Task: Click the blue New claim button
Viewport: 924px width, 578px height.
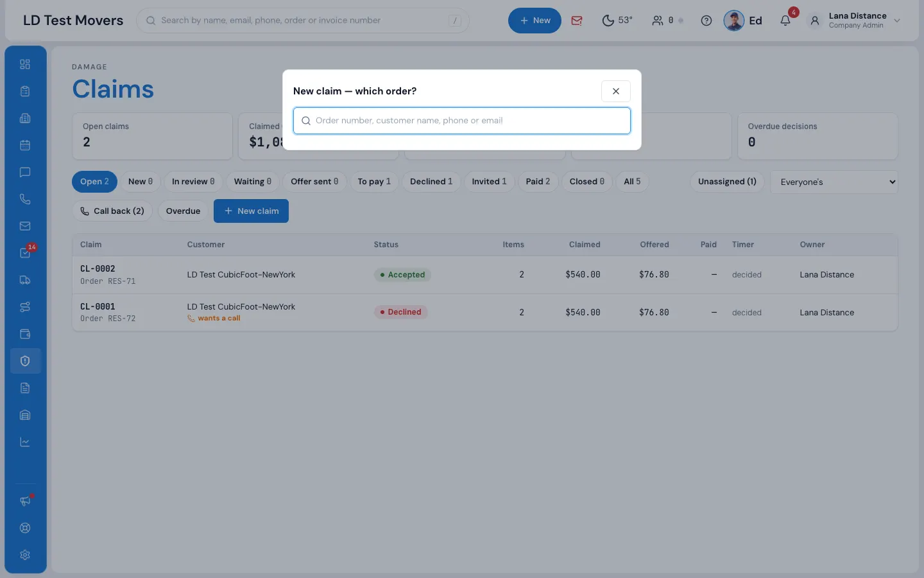Action: [251, 211]
